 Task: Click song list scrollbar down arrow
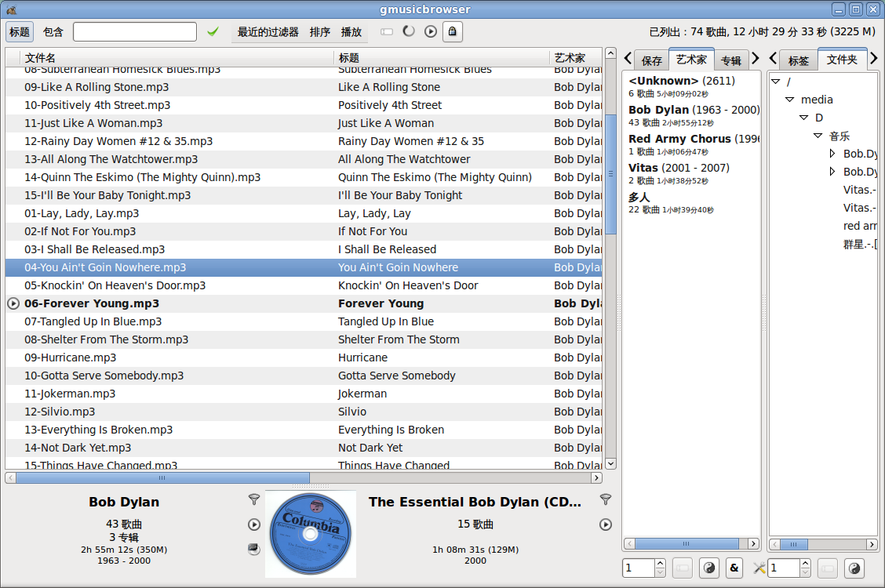coord(610,464)
